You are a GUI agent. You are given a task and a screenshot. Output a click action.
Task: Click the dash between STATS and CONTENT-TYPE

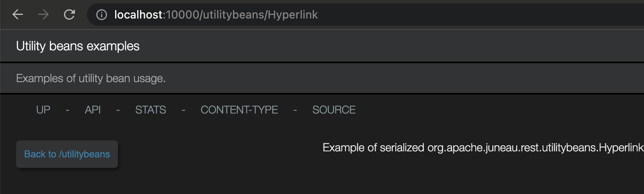184,110
